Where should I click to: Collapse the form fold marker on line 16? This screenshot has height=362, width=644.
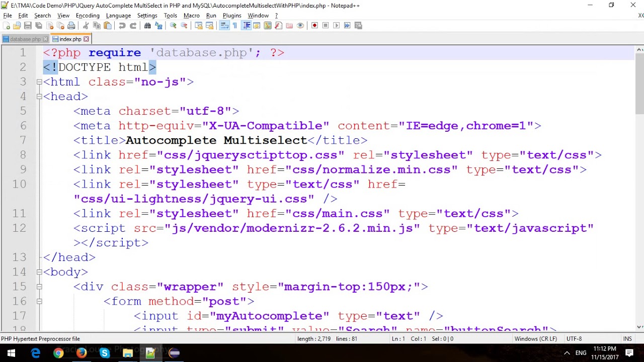point(39,301)
